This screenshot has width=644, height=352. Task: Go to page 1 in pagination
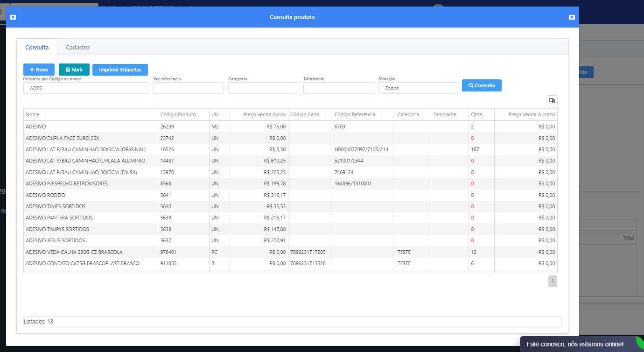(x=553, y=281)
